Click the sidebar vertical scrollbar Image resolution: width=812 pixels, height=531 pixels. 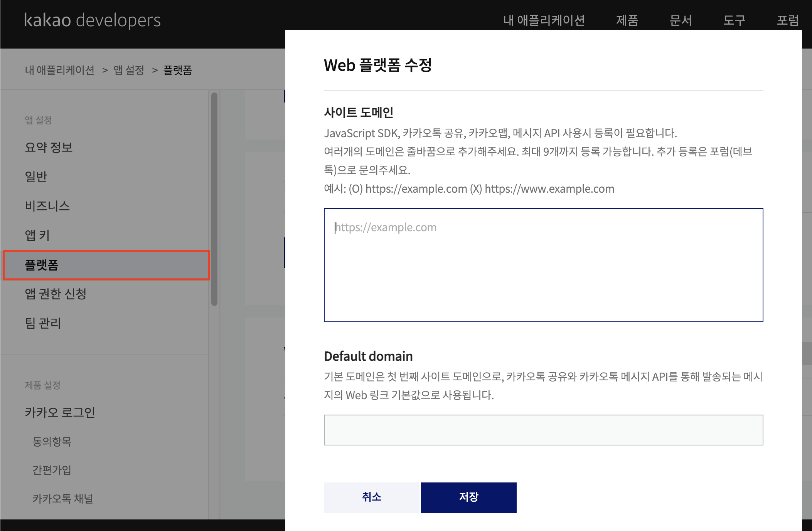pos(214,199)
